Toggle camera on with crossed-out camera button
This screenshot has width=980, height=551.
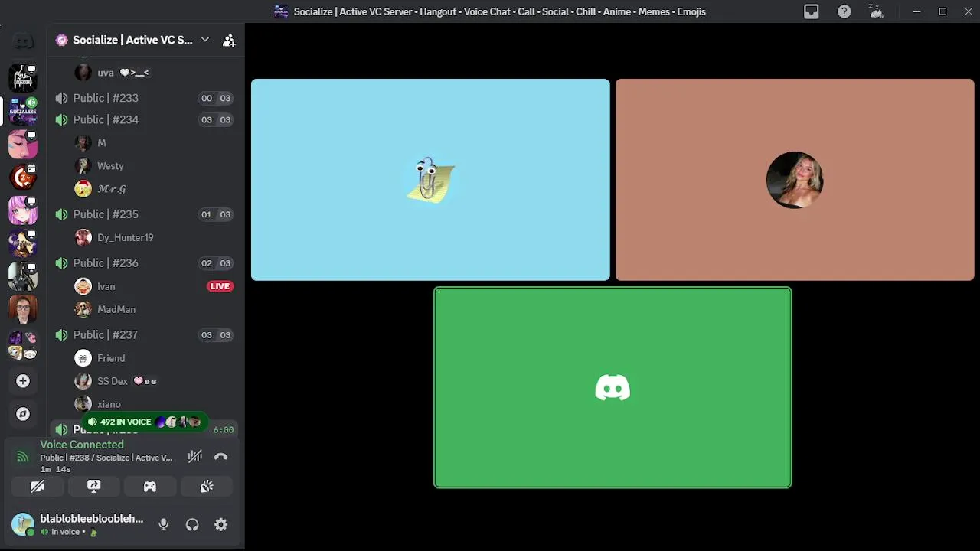pos(37,487)
